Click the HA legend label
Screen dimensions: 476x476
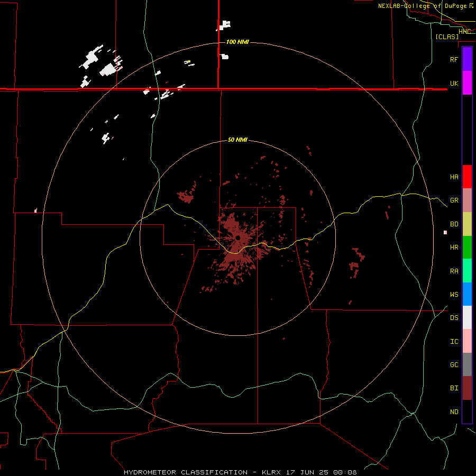click(454, 177)
